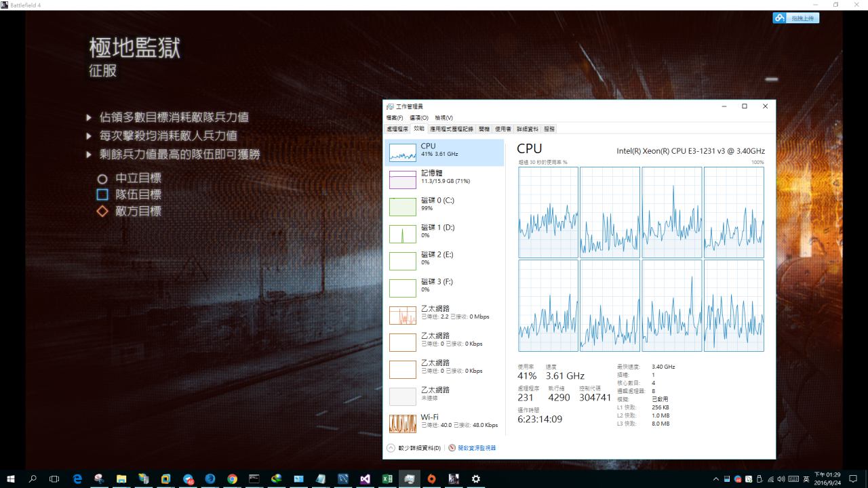Click the first logical processor graph
Screen dimensions: 868x488
(x=548, y=212)
